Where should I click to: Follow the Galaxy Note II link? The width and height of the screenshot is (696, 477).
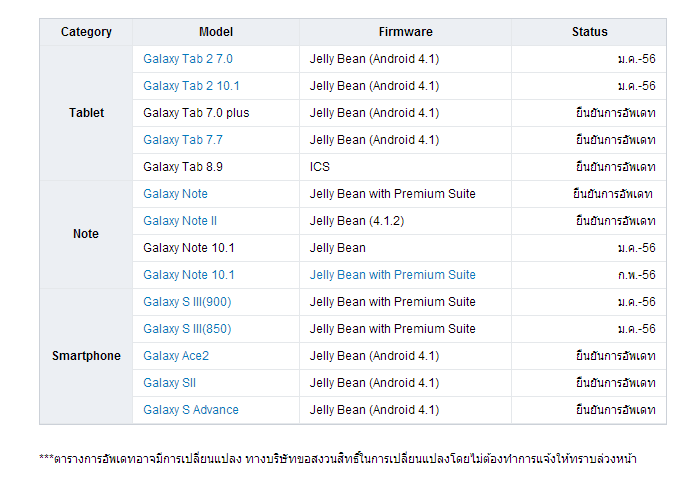(180, 221)
